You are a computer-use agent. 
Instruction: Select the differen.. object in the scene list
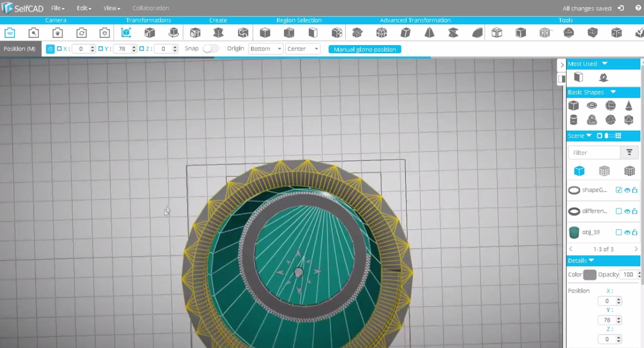[x=594, y=211]
